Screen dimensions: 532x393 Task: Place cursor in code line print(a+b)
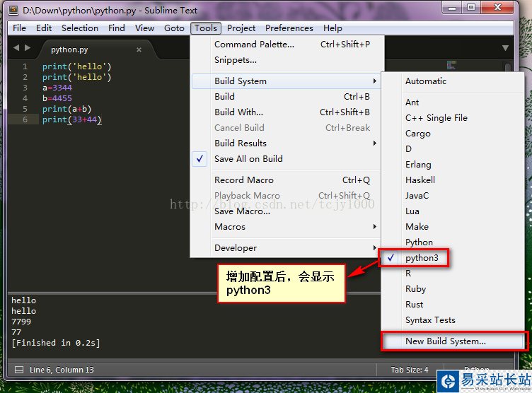click(66, 109)
